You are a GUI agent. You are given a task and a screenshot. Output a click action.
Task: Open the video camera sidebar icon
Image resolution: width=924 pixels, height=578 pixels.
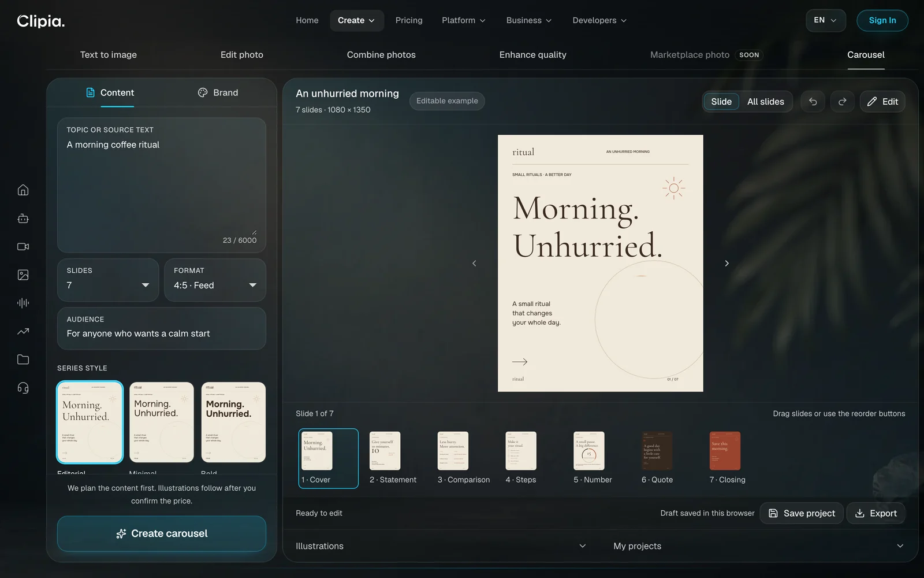pyautogui.click(x=23, y=247)
